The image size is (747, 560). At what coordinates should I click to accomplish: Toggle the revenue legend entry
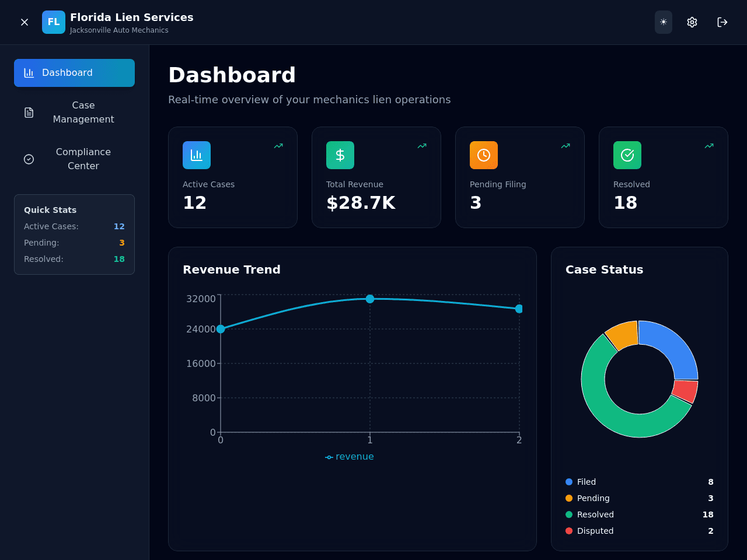click(x=349, y=457)
